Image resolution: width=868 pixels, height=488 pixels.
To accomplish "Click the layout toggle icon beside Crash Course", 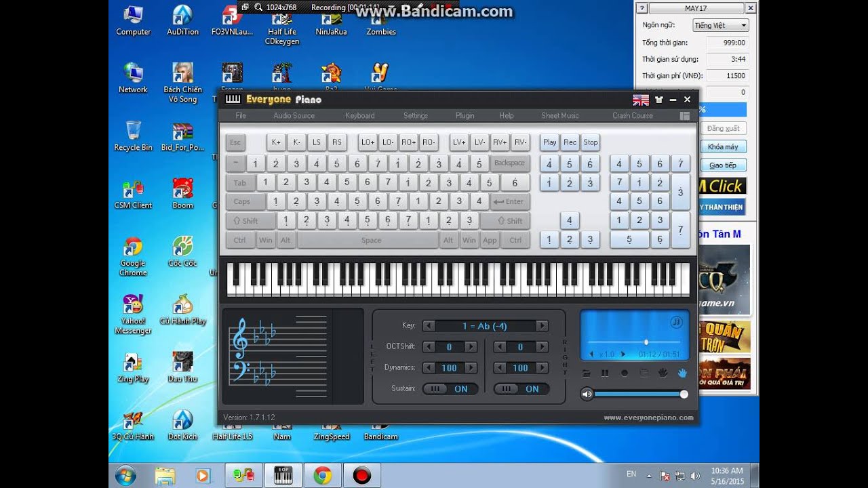I will [685, 116].
